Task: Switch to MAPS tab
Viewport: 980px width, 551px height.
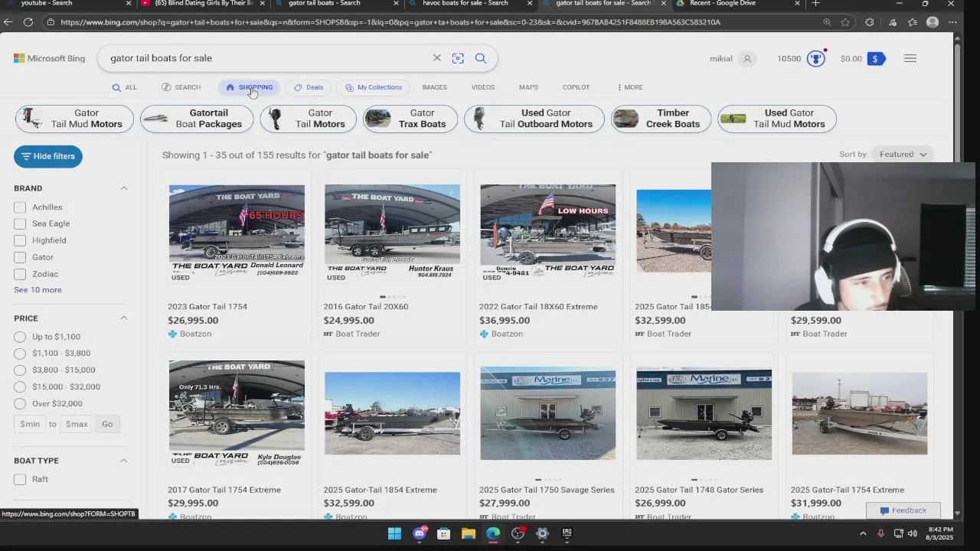Action: [528, 87]
